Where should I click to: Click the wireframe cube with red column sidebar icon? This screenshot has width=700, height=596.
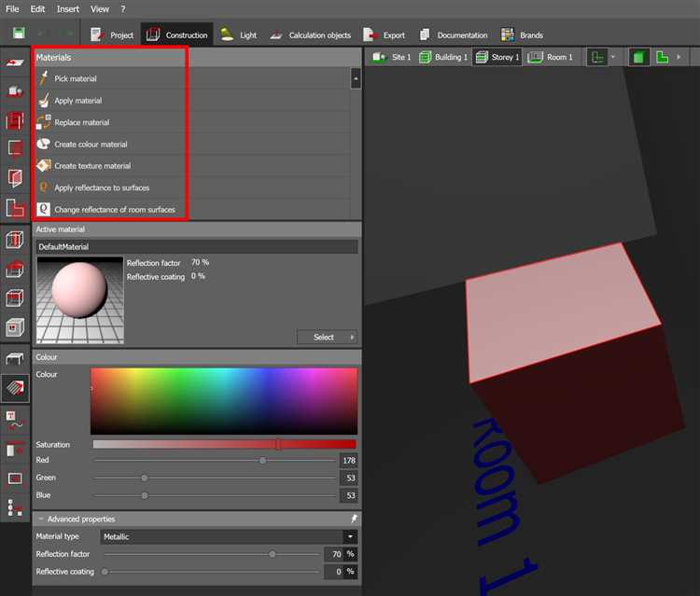tap(15, 240)
